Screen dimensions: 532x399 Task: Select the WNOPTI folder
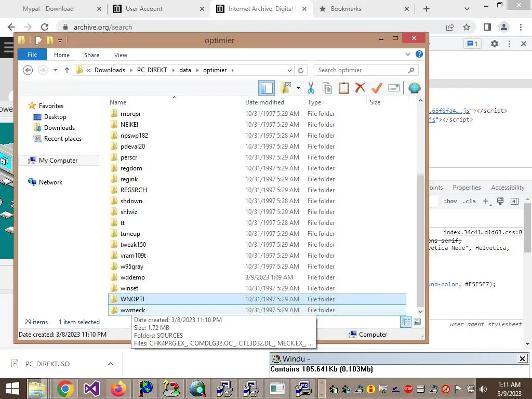click(x=257, y=299)
